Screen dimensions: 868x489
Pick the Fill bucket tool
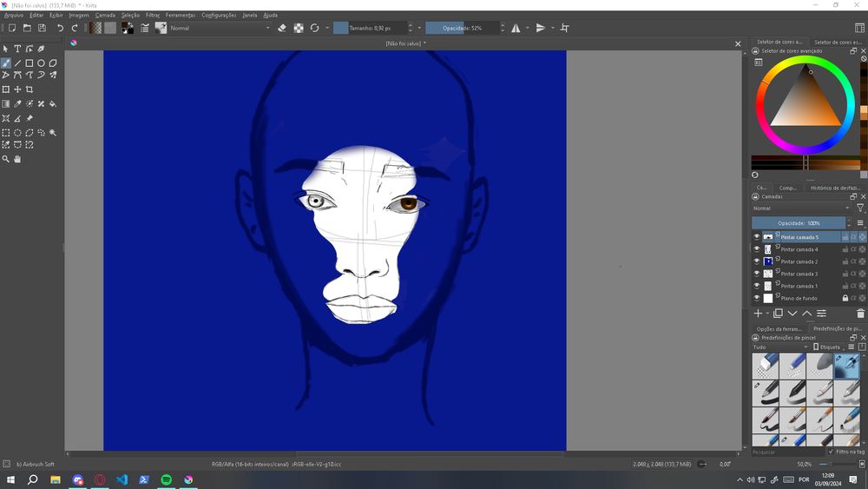tap(53, 103)
